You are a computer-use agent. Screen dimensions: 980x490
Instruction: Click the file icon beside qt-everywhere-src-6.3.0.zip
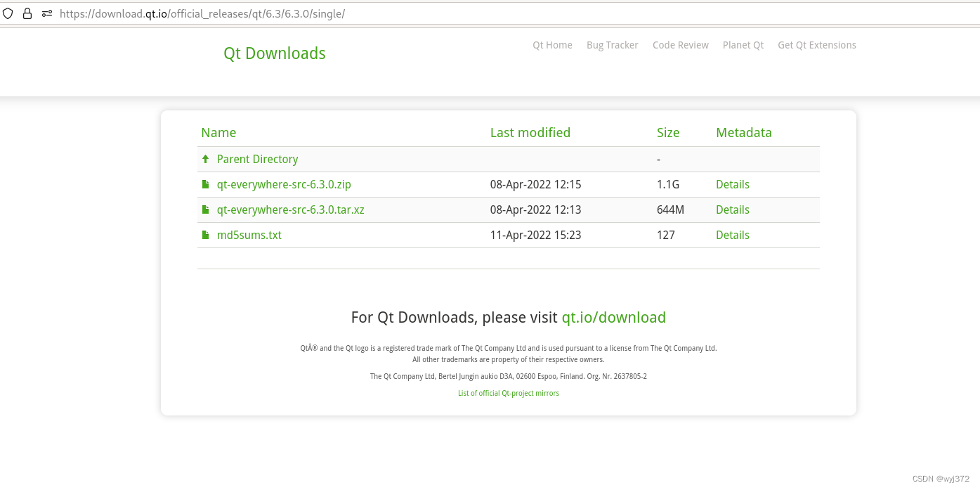205,184
